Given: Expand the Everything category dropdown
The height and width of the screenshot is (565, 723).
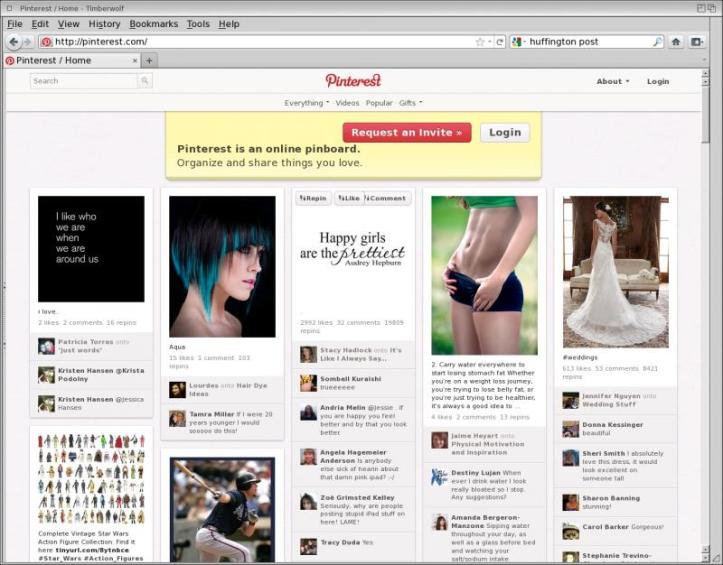Looking at the screenshot, I should [306, 103].
